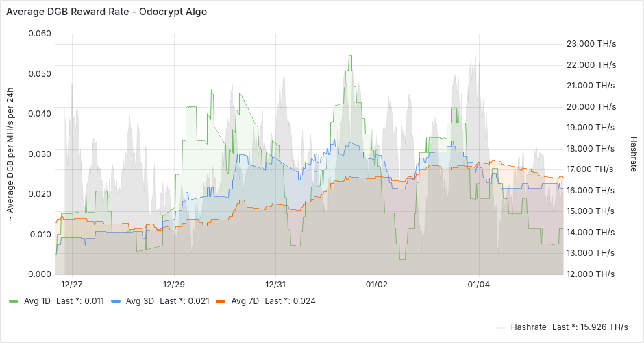
Task: Click the 12/27 date tick on x-axis
Action: point(72,284)
